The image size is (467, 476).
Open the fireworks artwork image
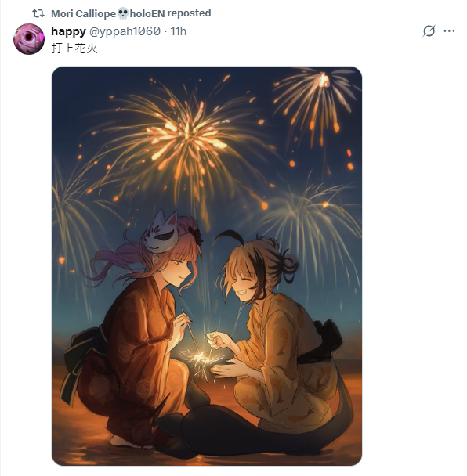tap(207, 266)
